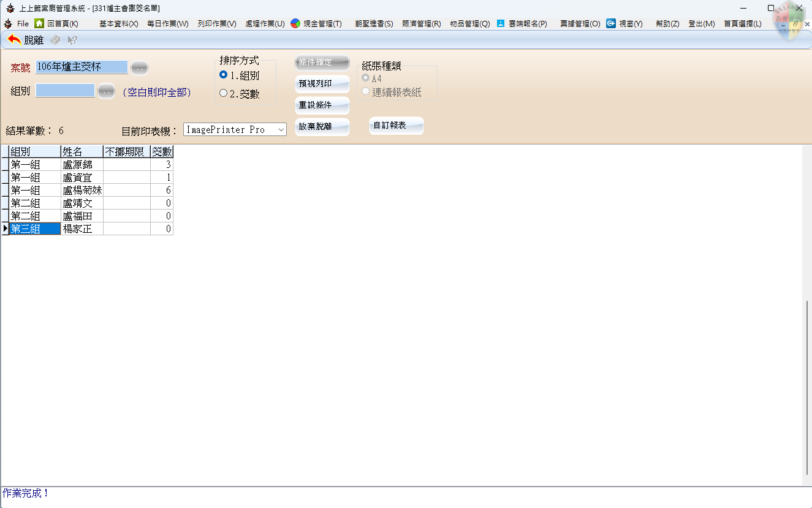Open the 組別 lookup ellipsis button
The width and height of the screenshot is (812, 508).
click(x=107, y=91)
